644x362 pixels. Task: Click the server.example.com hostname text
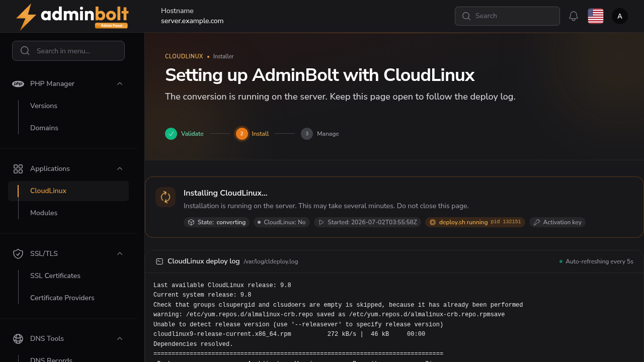pos(192,21)
